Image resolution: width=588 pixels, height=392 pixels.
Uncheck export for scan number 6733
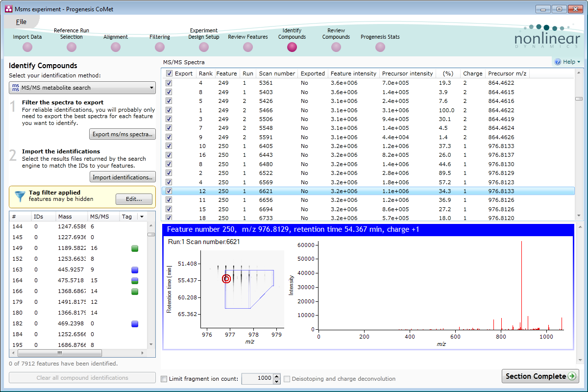tap(169, 218)
